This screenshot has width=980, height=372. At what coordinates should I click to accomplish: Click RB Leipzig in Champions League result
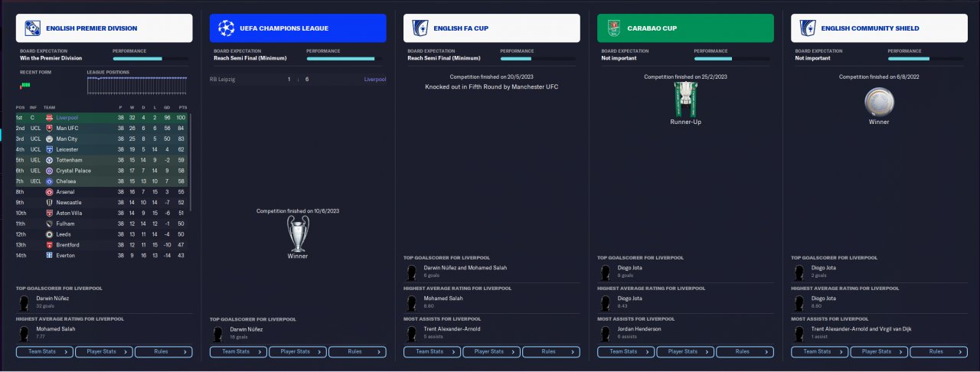pyautogui.click(x=223, y=79)
